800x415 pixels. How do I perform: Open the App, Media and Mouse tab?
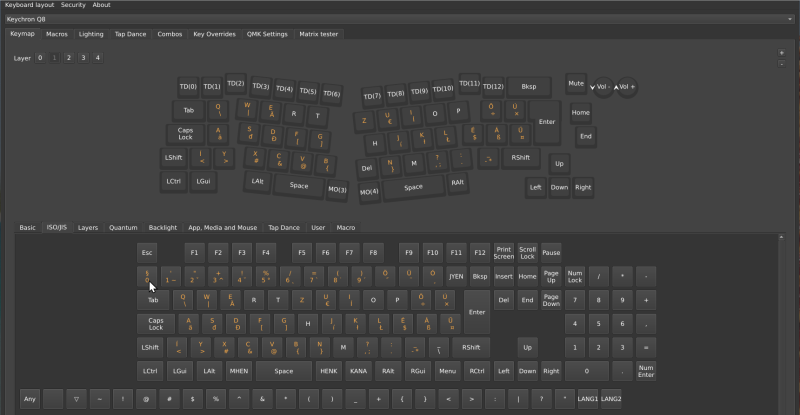(x=222, y=228)
